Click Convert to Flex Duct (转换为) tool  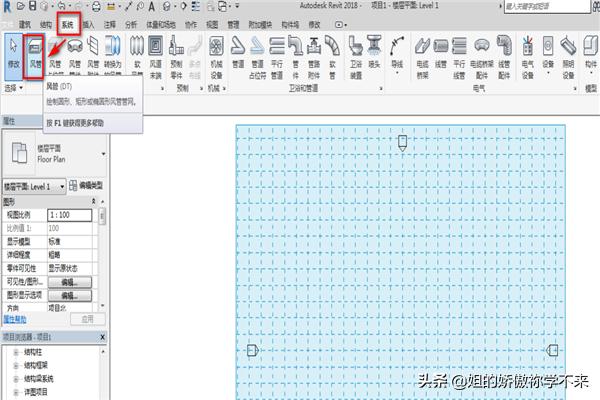[112, 54]
